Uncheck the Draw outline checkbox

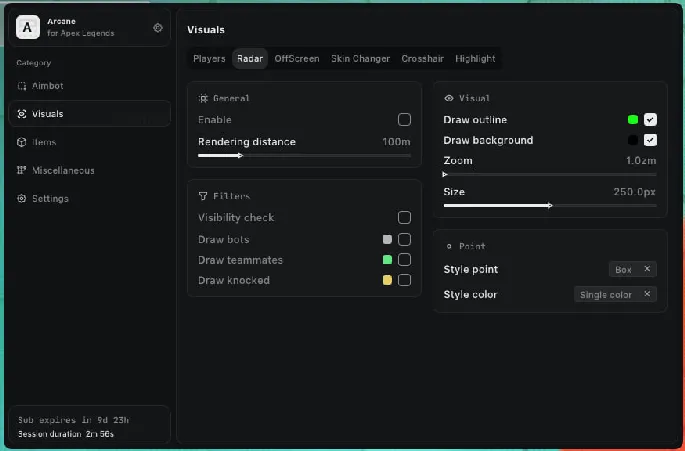click(650, 120)
